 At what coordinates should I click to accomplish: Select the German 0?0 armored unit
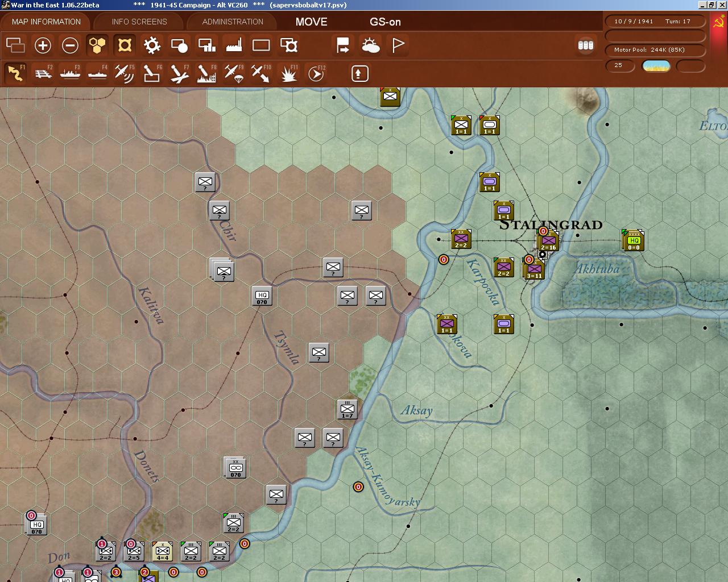click(235, 468)
